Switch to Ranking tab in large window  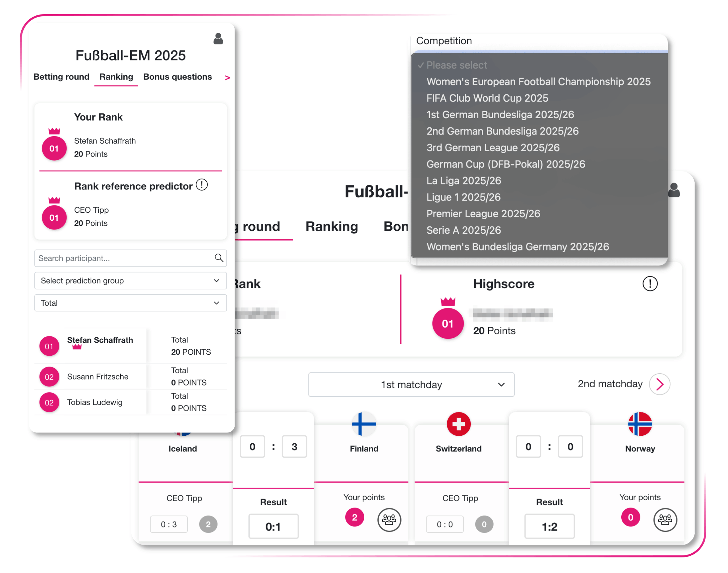click(x=332, y=226)
